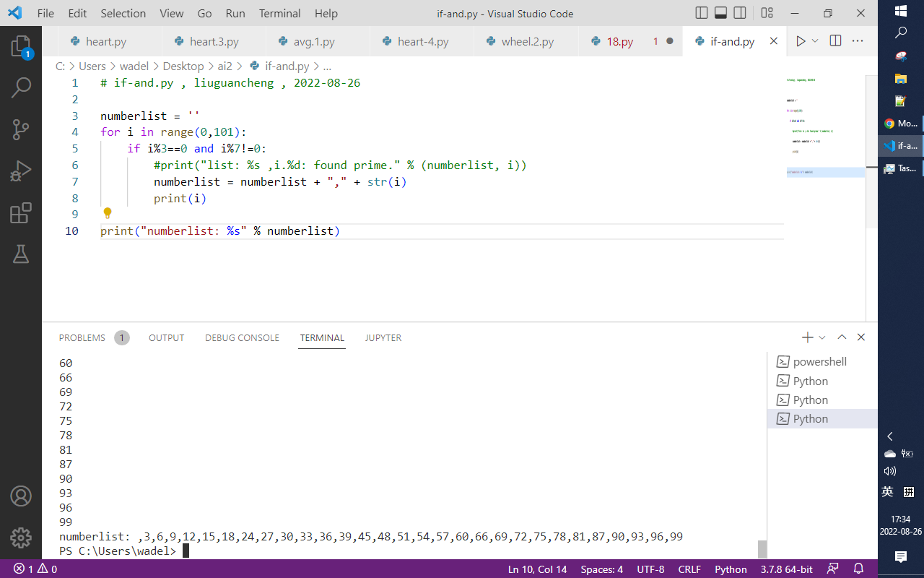Open the Search view icon

21,88
